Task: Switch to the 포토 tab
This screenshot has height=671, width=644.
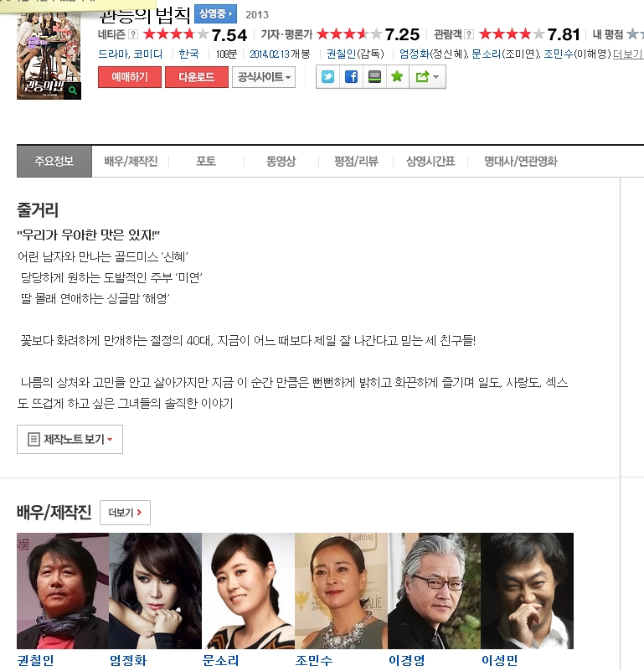Action: click(206, 162)
